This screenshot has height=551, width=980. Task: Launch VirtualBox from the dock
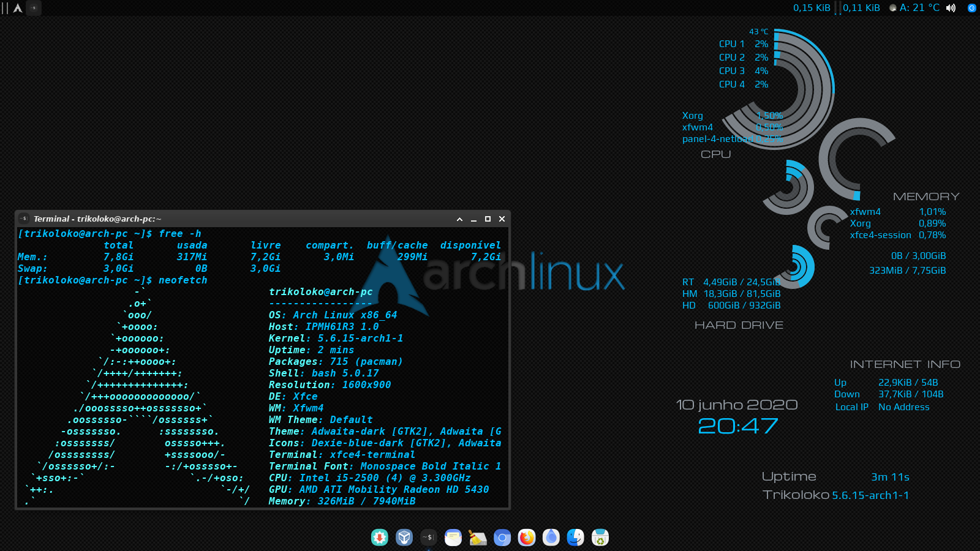(404, 538)
